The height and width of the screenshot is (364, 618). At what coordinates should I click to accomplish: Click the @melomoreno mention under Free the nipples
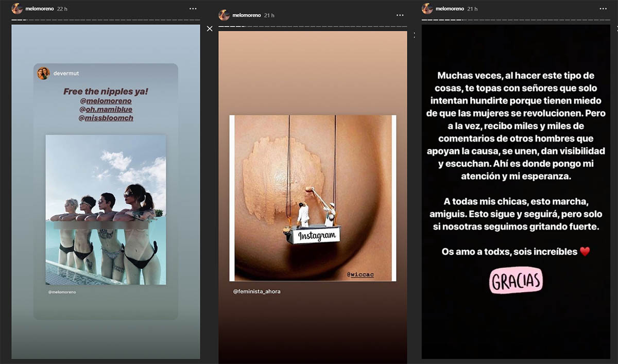[x=106, y=100]
